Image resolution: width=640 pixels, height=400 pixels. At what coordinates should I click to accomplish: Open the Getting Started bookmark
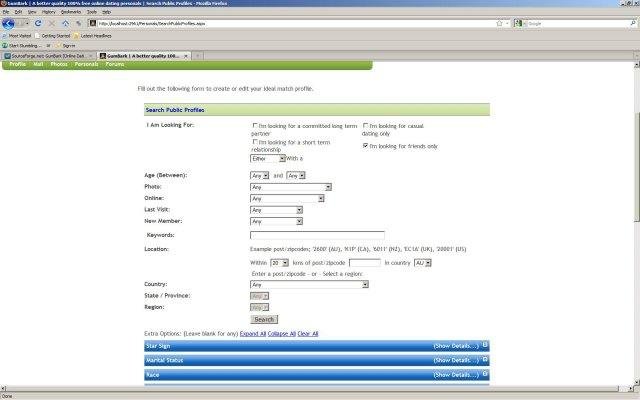click(53, 36)
